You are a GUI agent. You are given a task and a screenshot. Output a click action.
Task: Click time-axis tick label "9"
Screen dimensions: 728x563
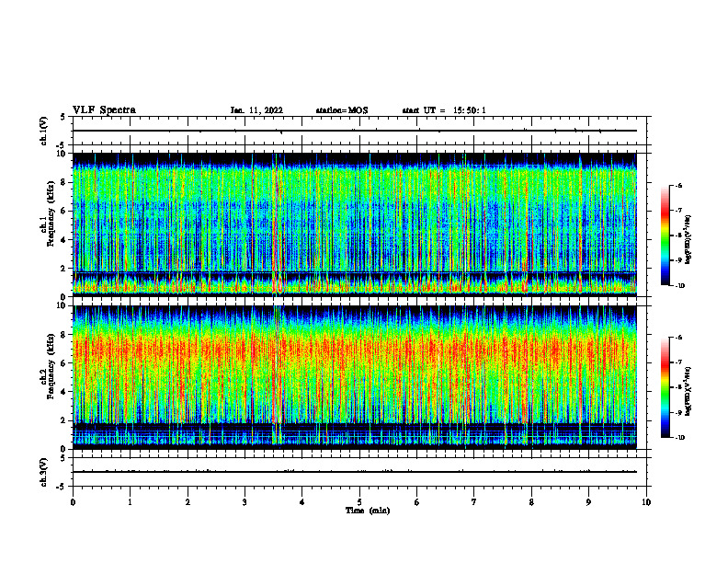[588, 502]
